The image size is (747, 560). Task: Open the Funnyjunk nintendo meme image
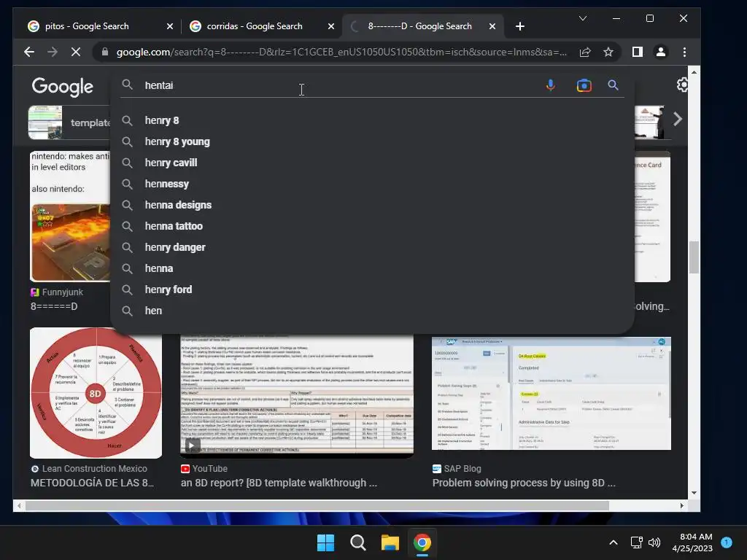click(x=71, y=217)
